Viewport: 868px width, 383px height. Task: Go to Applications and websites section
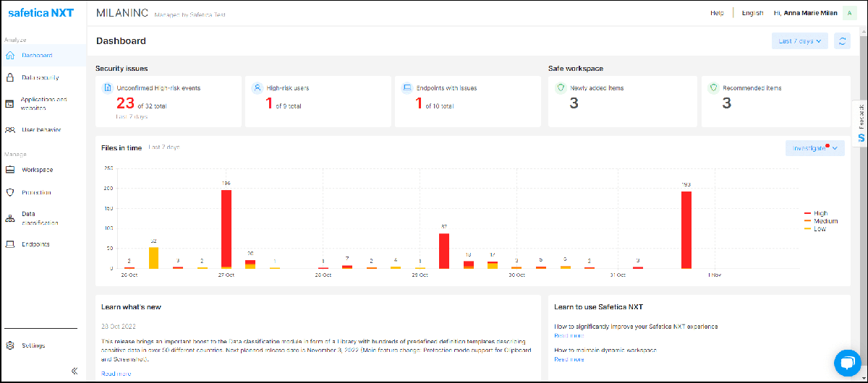43,103
